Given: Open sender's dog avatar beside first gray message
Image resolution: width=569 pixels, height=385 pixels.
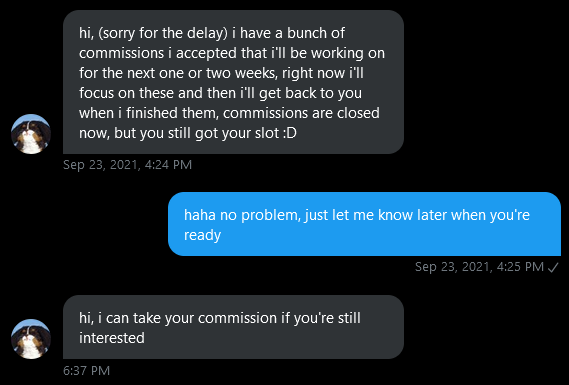Looking at the screenshot, I should [x=31, y=134].
